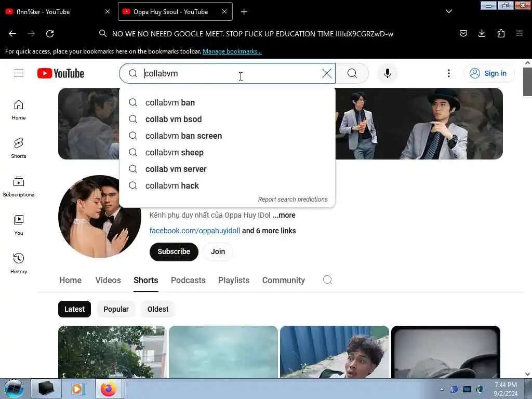Open the channel Videos tab
This screenshot has height=399, width=532.
(x=108, y=280)
